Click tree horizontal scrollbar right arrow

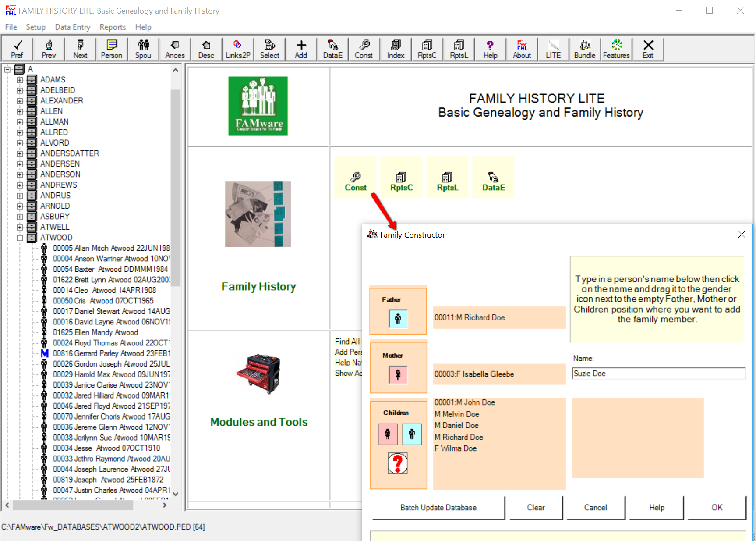coord(165,505)
